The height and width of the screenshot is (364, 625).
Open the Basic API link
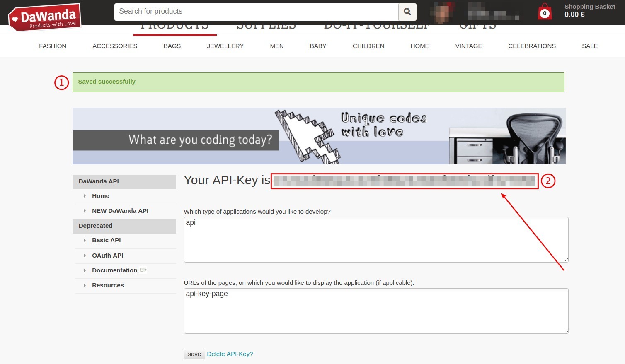click(x=107, y=240)
